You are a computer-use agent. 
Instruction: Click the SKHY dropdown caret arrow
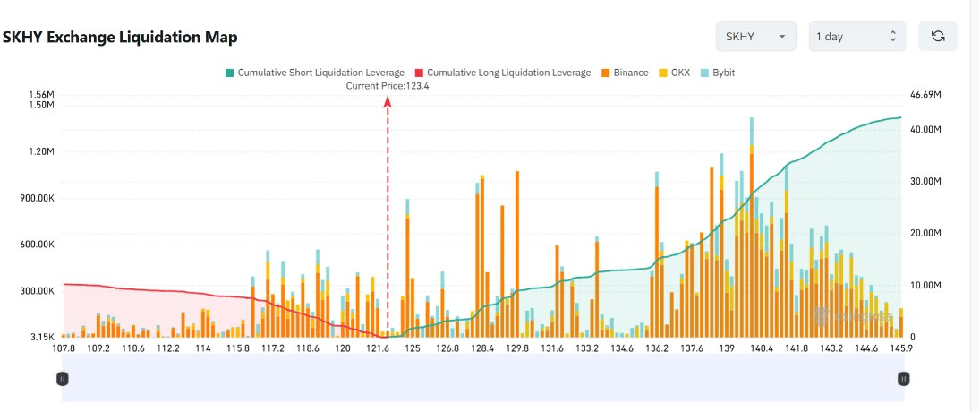(x=781, y=37)
